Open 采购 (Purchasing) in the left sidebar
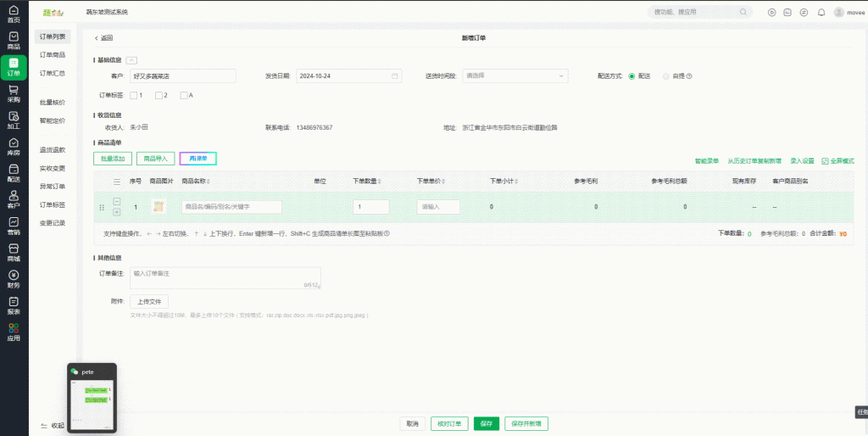The height and width of the screenshot is (436, 868). [x=14, y=93]
